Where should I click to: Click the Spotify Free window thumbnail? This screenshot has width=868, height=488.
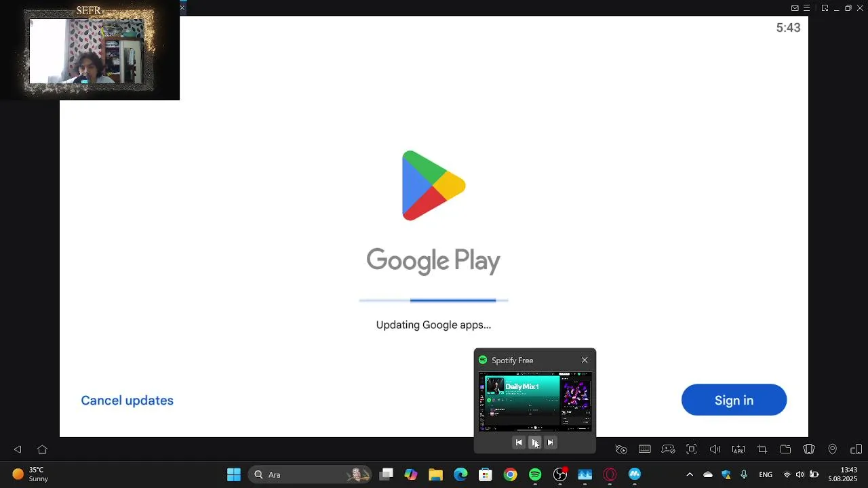[535, 401]
